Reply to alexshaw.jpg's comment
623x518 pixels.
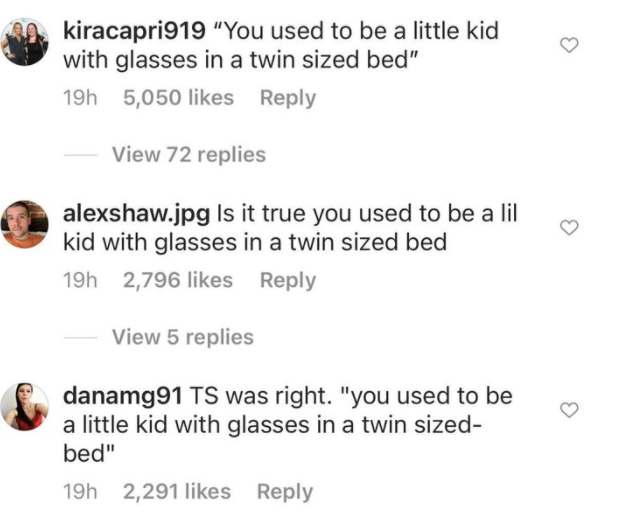[287, 281]
